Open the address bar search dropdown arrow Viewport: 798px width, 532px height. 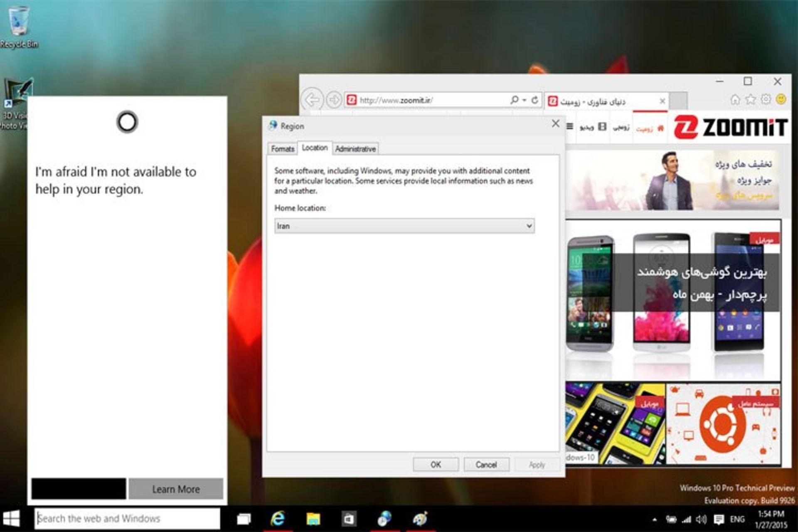click(524, 100)
